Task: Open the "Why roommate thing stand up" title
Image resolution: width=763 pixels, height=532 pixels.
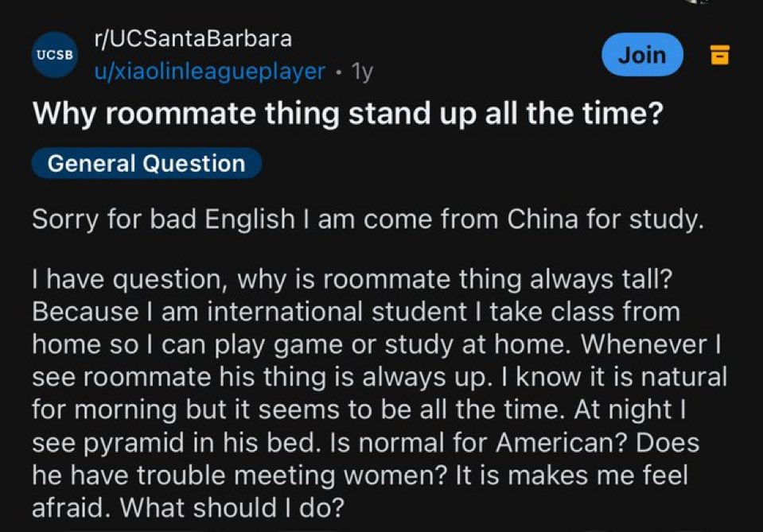Action: pyautogui.click(x=348, y=115)
